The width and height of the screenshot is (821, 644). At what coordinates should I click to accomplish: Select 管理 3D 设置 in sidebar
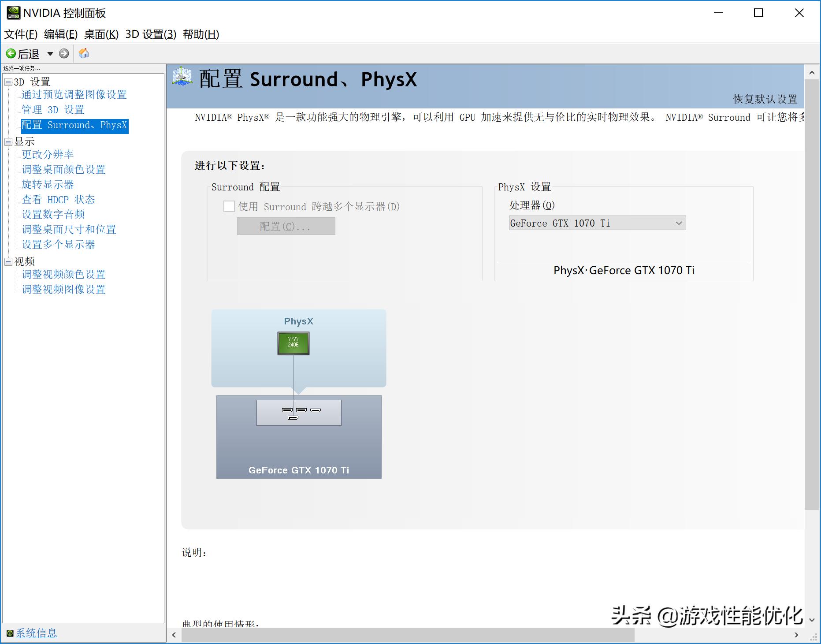(52, 110)
